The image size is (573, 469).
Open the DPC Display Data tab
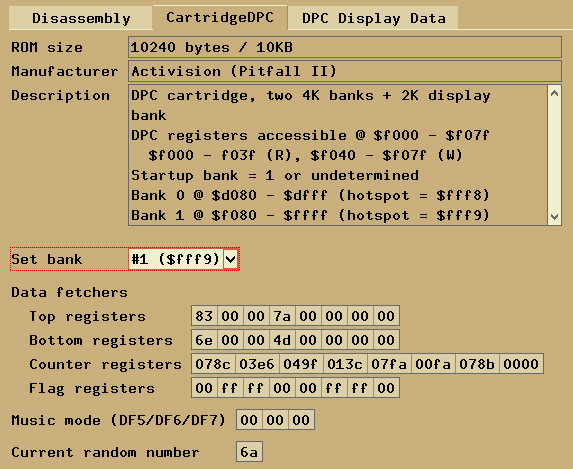tap(373, 18)
